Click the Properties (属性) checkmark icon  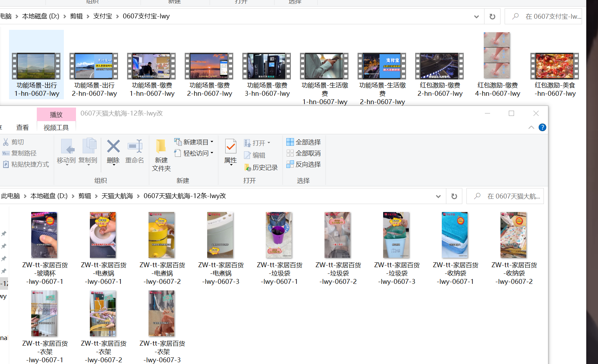[x=231, y=146]
